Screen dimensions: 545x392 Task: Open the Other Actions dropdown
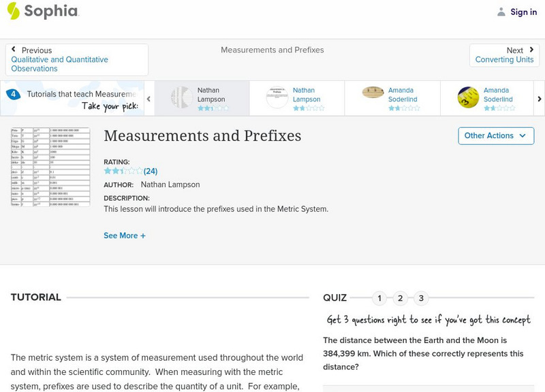coord(495,135)
